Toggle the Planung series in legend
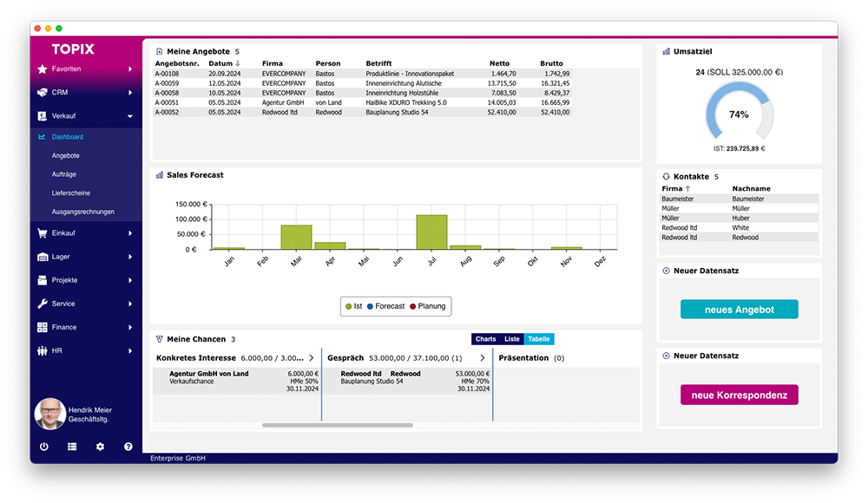 click(x=428, y=306)
